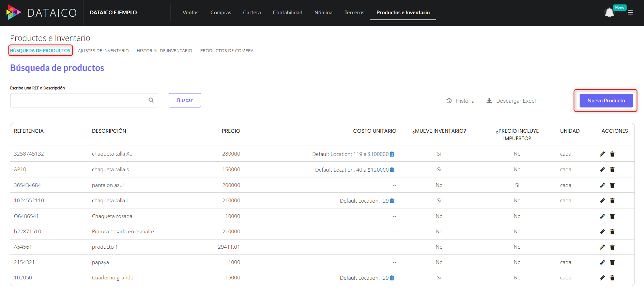Click reference b22871510
Viewport: 644px width, 291px height.
(x=28, y=232)
